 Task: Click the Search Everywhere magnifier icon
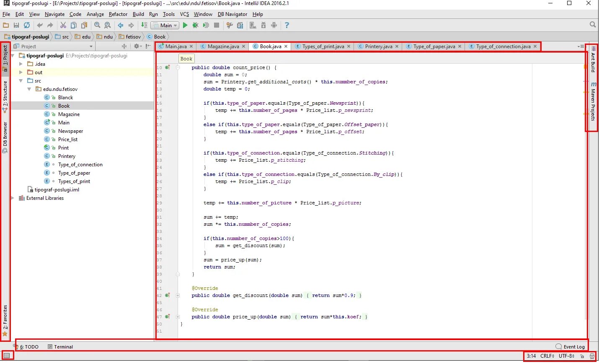pyautogui.click(x=593, y=25)
